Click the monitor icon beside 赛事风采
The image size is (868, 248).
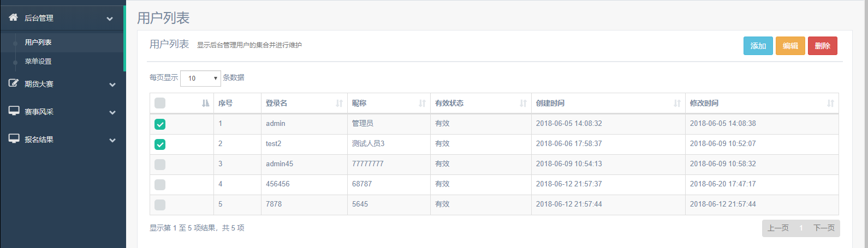[x=14, y=111]
